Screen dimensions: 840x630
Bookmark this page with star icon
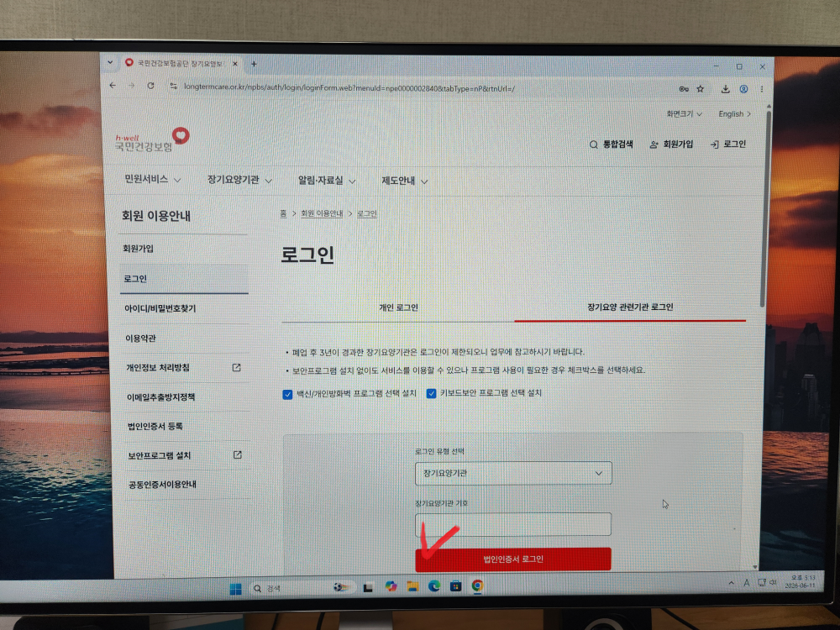701,89
